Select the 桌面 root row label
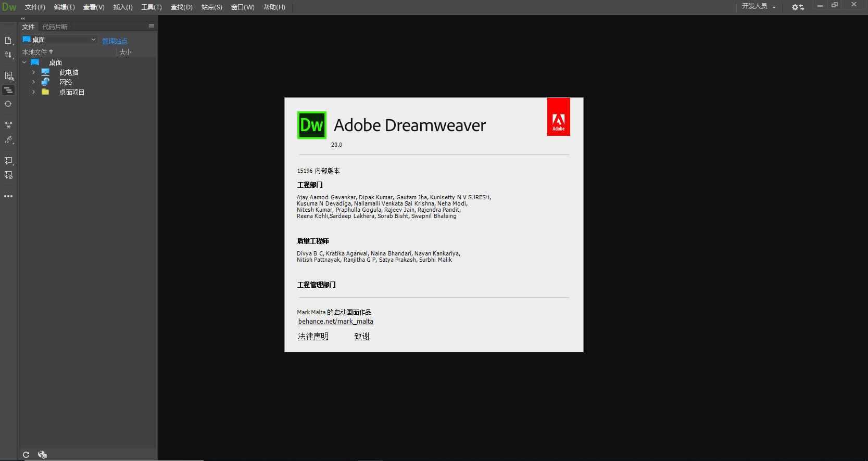Viewport: 868px width, 461px height. (56, 62)
